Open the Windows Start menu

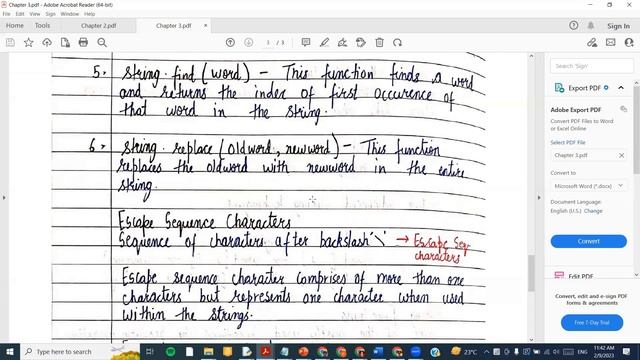pyautogui.click(x=9, y=351)
